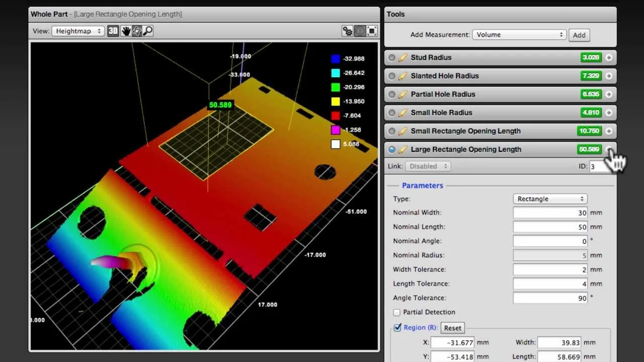Image resolution: width=644 pixels, height=362 pixels.
Task: Click the fullscreen view icon
Action: [x=372, y=31]
